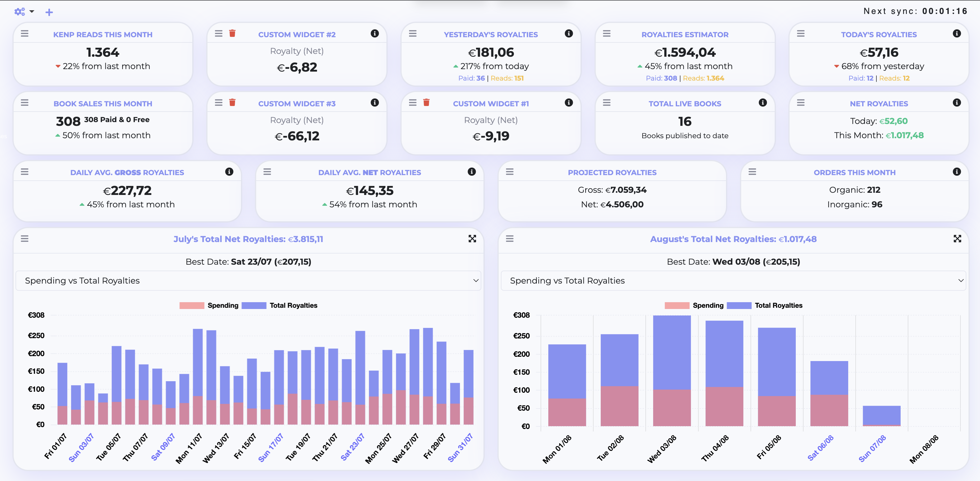Click the Next sync countdown timer
980x481 pixels.
pos(915,11)
